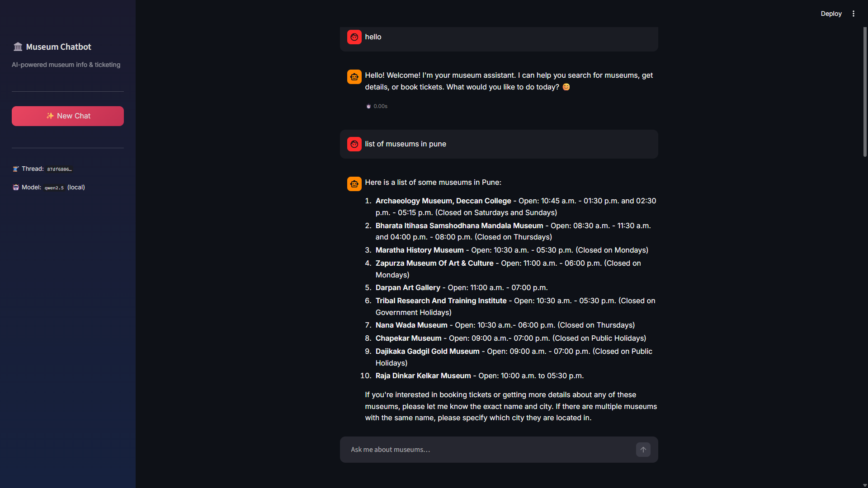Click the user avatar beside 'hello' message
Image resolution: width=868 pixels, height=488 pixels.
tap(354, 37)
